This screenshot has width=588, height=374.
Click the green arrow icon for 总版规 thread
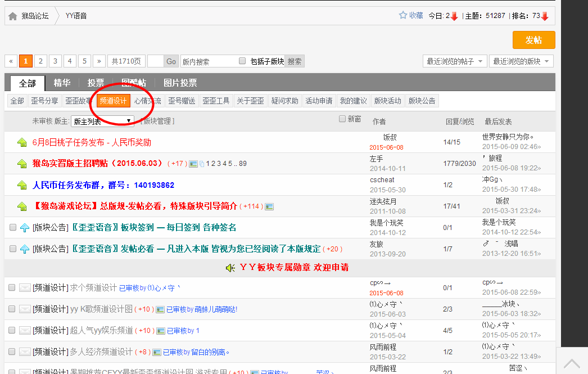(x=22, y=206)
